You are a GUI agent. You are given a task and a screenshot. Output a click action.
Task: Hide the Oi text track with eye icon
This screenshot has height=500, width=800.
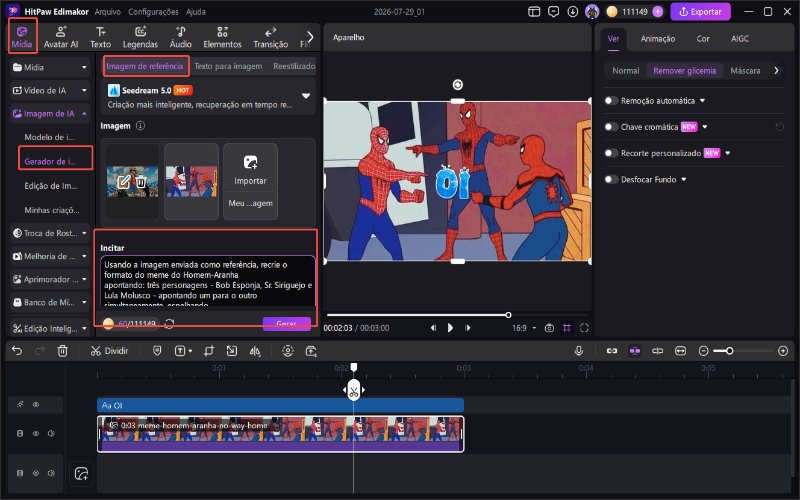36,405
